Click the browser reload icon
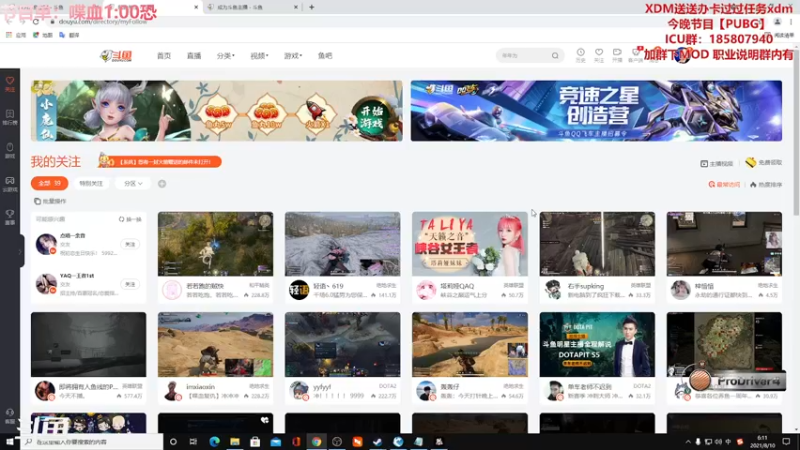This screenshot has height=450, width=800. pyautogui.click(x=36, y=22)
